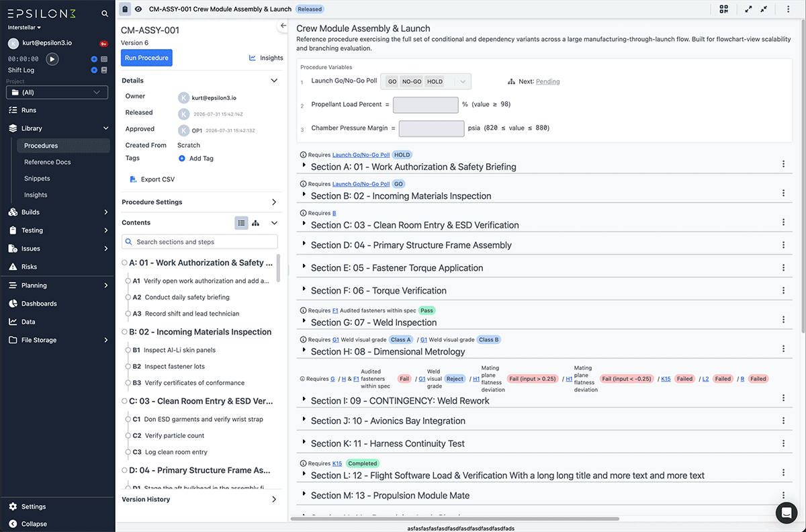Image resolution: width=806 pixels, height=532 pixels.
Task: Follow the F1 link above Section G
Action: (335, 310)
